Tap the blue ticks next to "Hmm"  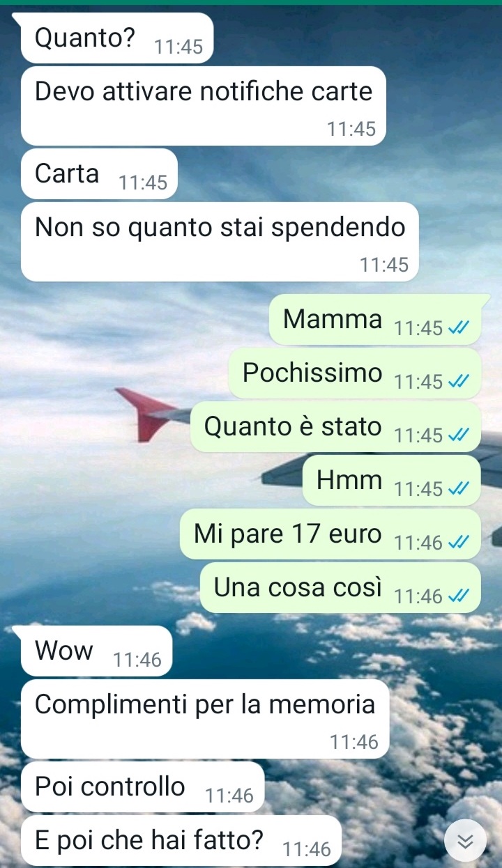pos(459,489)
